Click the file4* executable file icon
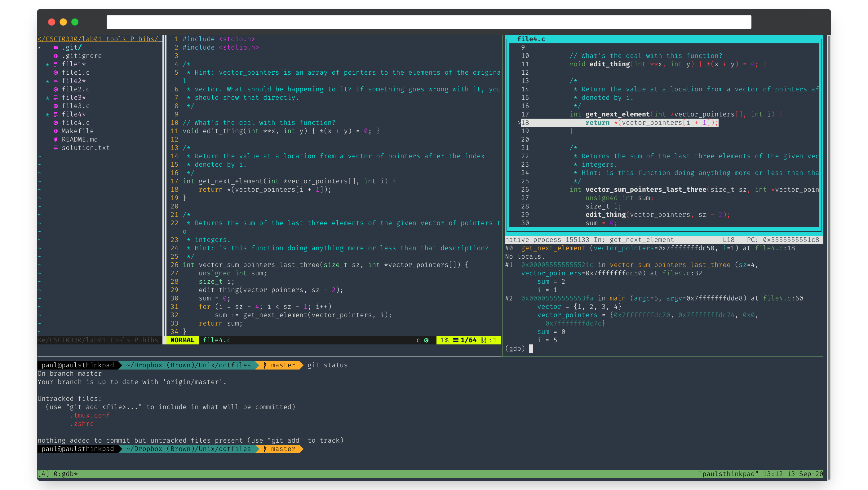 click(55, 115)
